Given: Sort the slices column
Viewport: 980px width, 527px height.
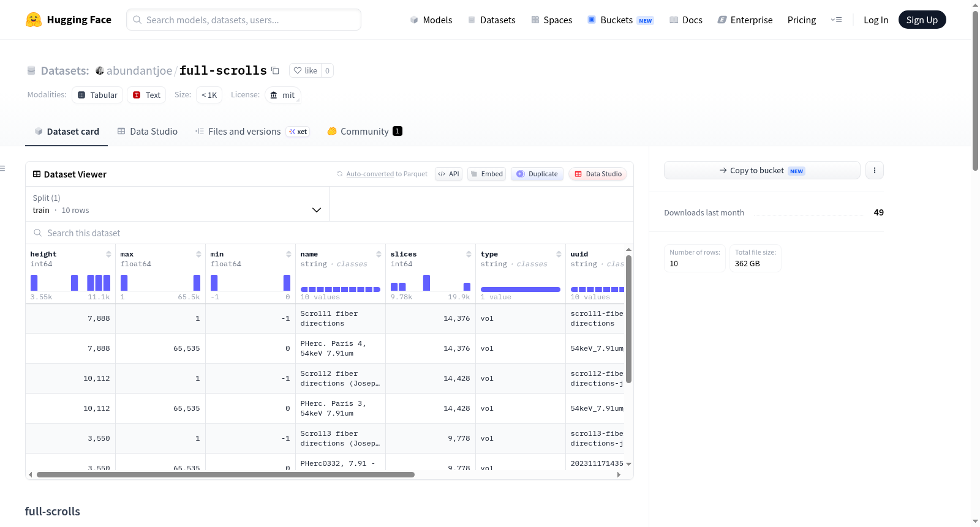Looking at the screenshot, I should point(469,254).
